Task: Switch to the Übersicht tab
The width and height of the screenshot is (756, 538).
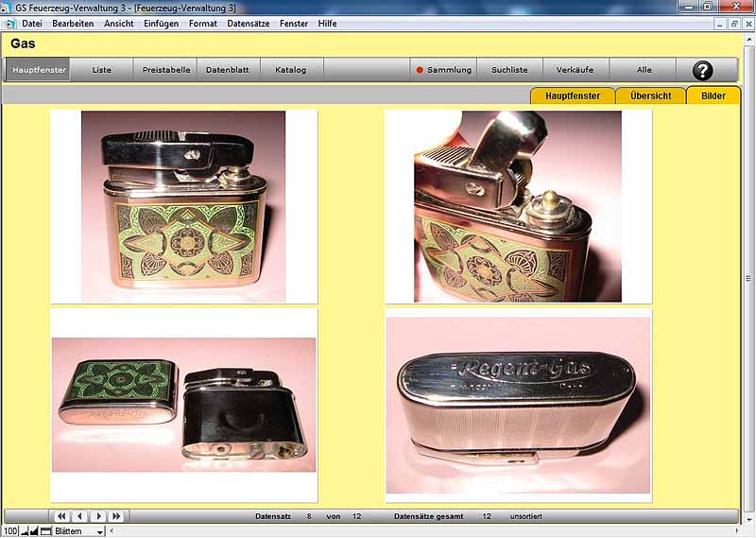Action: (x=650, y=95)
